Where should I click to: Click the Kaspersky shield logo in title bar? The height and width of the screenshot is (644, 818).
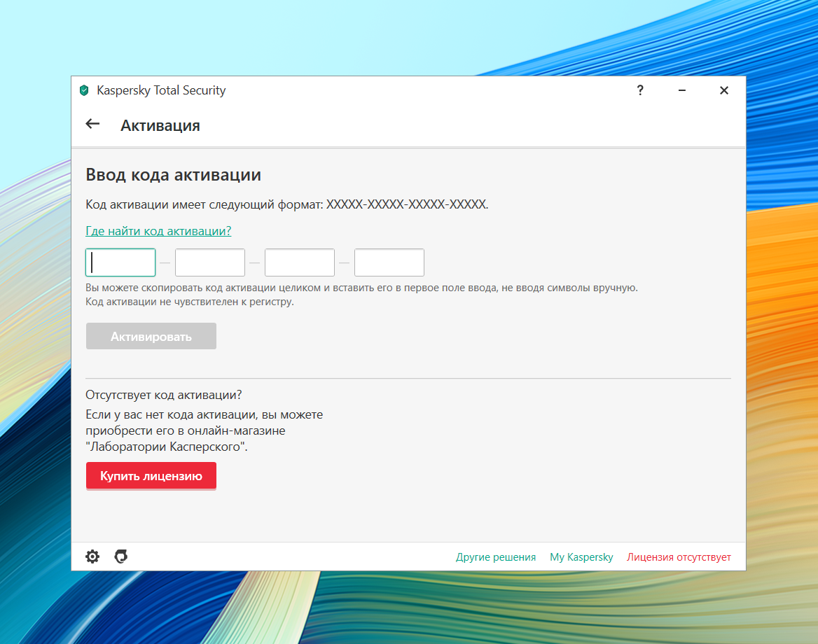(84, 90)
